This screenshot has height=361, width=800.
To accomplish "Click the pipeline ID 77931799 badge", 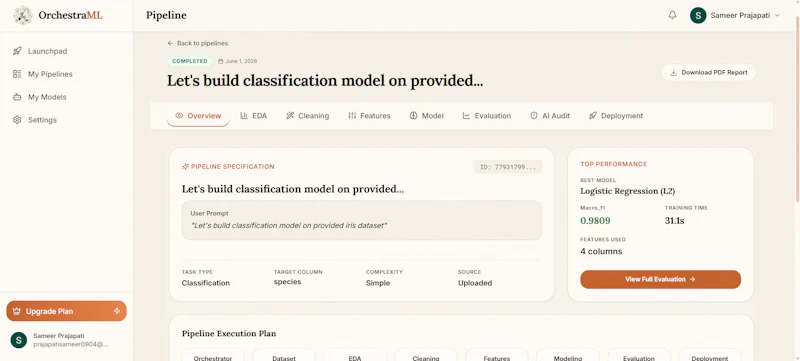I will pyautogui.click(x=508, y=167).
